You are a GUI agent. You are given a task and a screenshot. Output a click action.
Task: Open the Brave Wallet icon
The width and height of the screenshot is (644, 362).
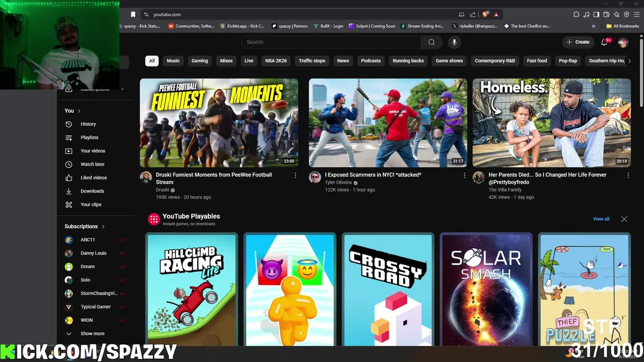coord(606,15)
